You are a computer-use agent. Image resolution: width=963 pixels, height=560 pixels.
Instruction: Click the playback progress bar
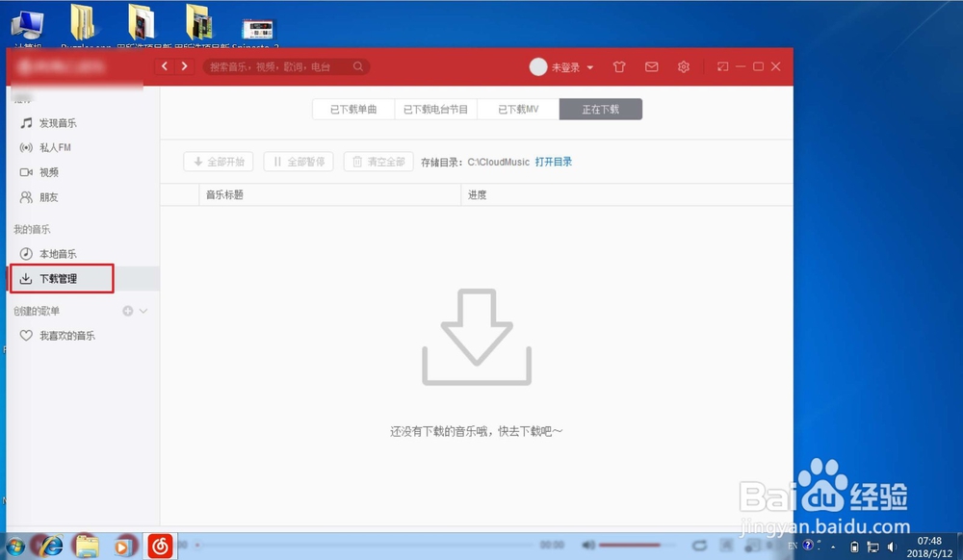(365, 545)
